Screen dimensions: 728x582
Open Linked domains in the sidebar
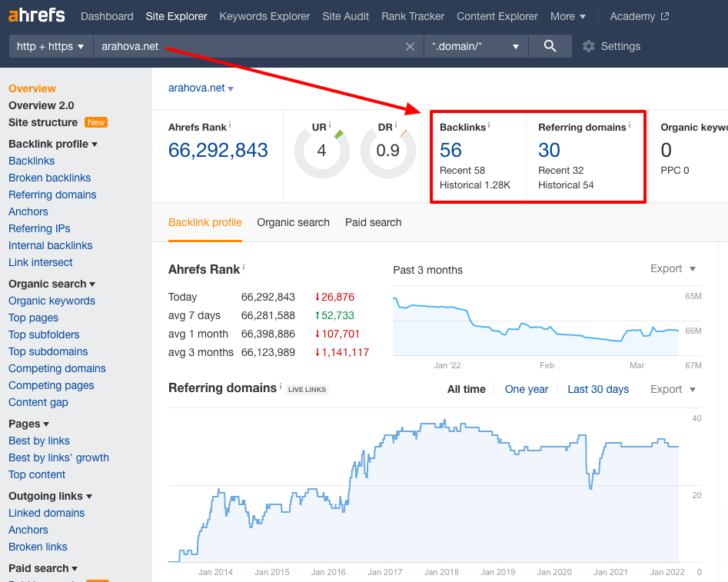[46, 513]
